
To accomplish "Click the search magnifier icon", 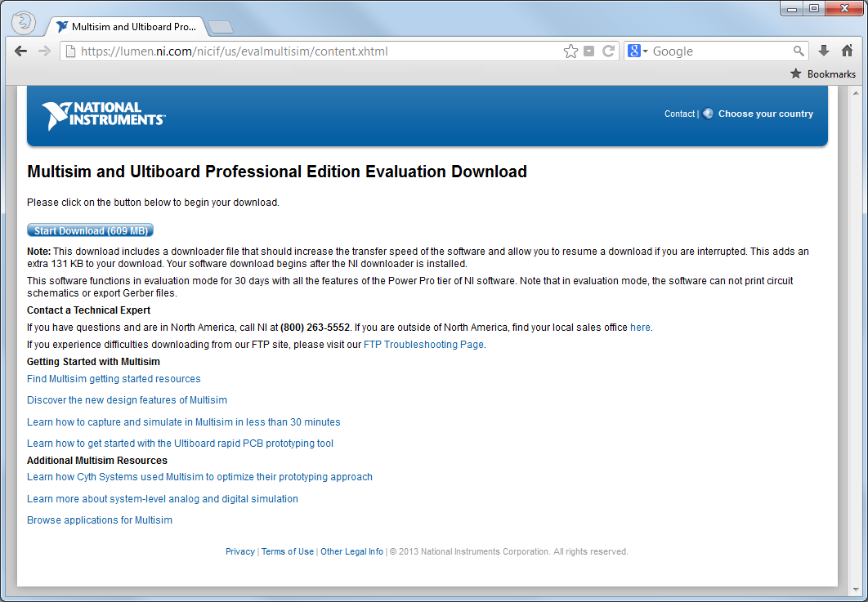I will [799, 51].
